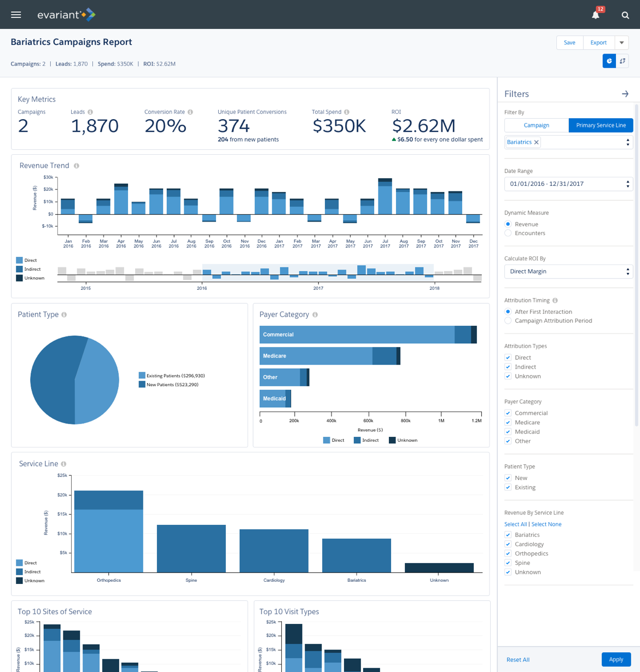Click the Apply filters button

point(616,659)
